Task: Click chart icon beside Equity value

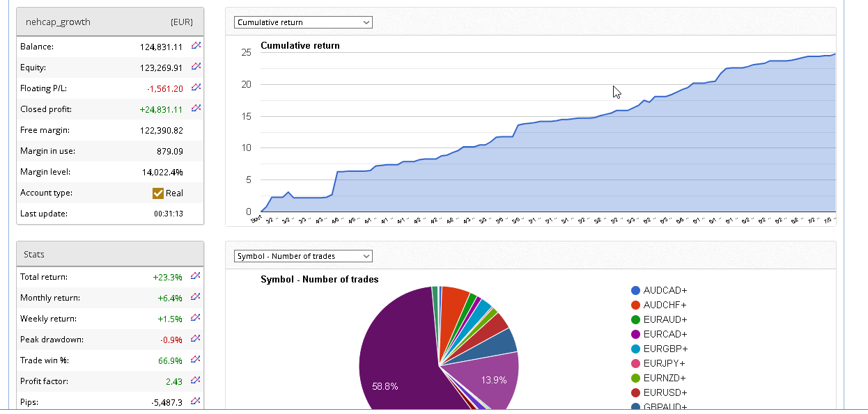Action: coord(196,67)
